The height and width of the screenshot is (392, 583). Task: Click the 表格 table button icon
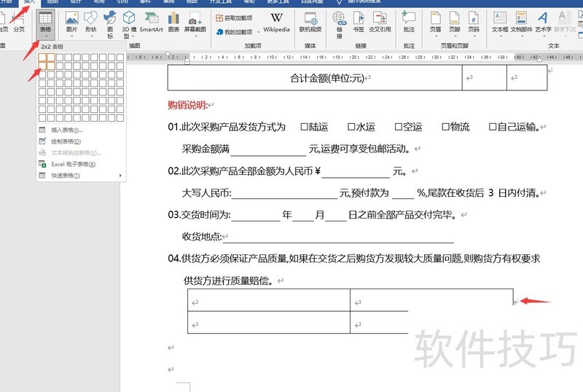46,18
